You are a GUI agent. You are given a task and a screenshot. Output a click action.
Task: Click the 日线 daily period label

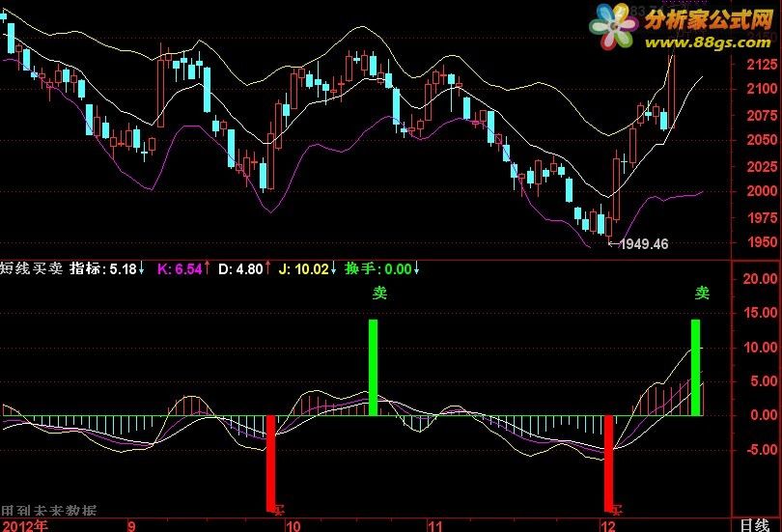pyautogui.click(x=755, y=525)
